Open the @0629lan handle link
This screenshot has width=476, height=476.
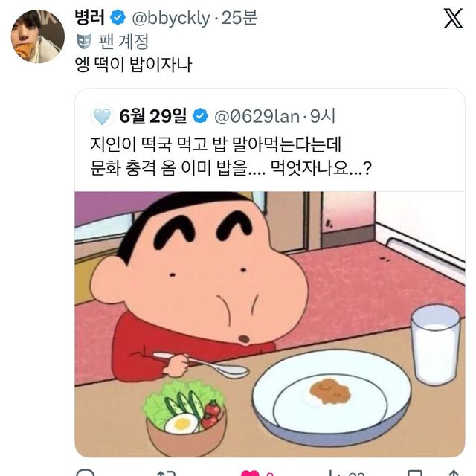257,116
